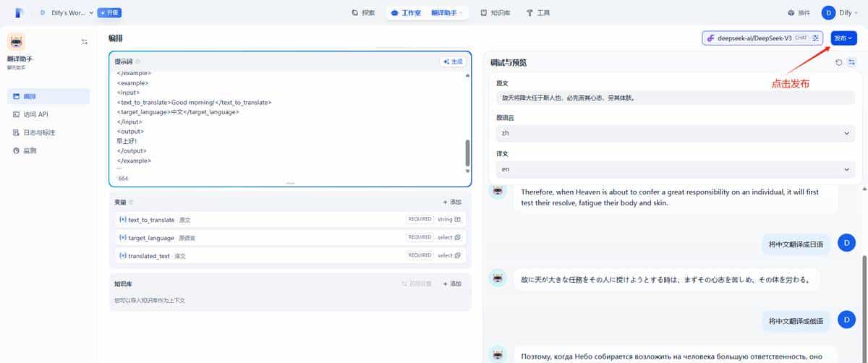Click user avatar beside 将中文翻译成日语

[x=846, y=243]
